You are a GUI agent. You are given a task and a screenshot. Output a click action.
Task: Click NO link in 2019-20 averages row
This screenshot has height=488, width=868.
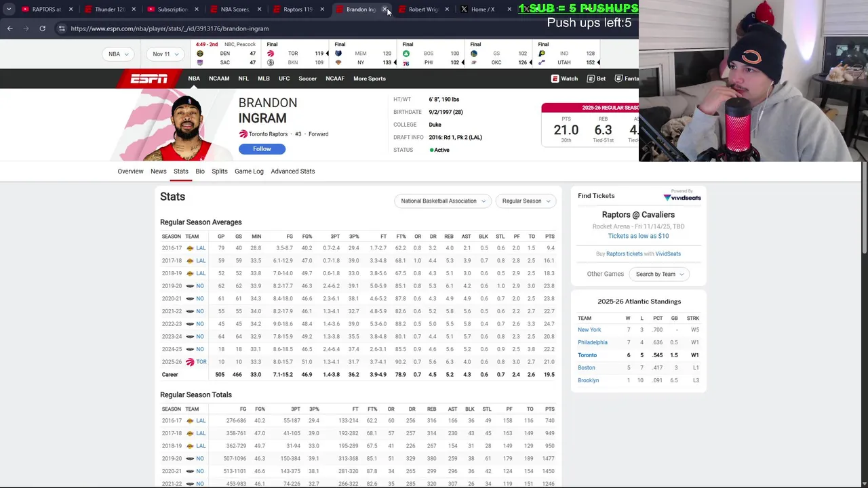[x=200, y=286]
